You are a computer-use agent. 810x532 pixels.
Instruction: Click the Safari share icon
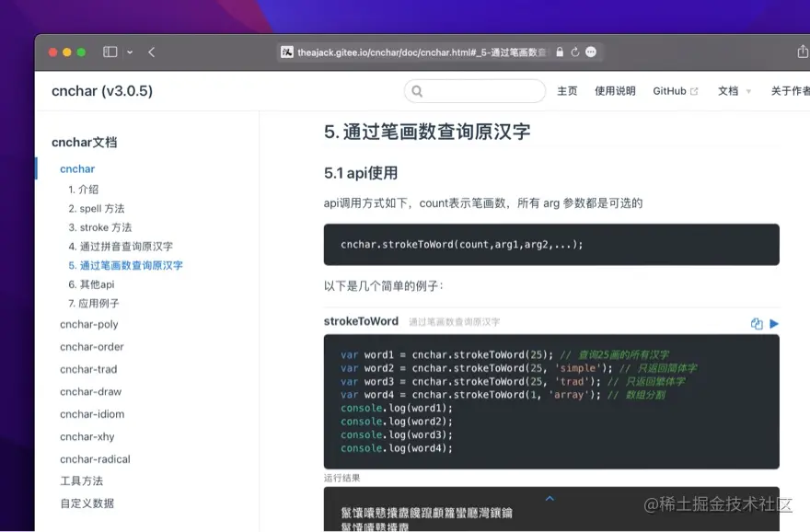pyautogui.click(x=803, y=52)
